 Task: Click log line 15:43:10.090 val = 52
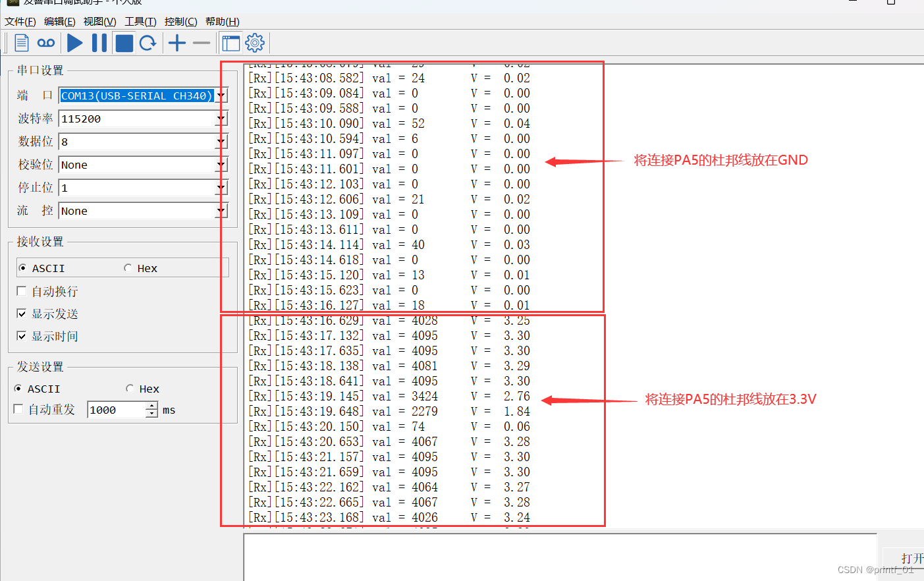pyautogui.click(x=389, y=124)
